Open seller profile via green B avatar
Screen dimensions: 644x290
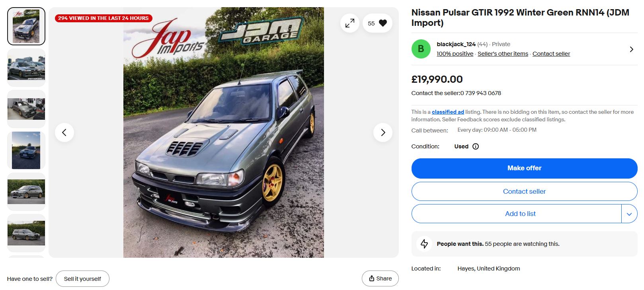[x=421, y=49]
